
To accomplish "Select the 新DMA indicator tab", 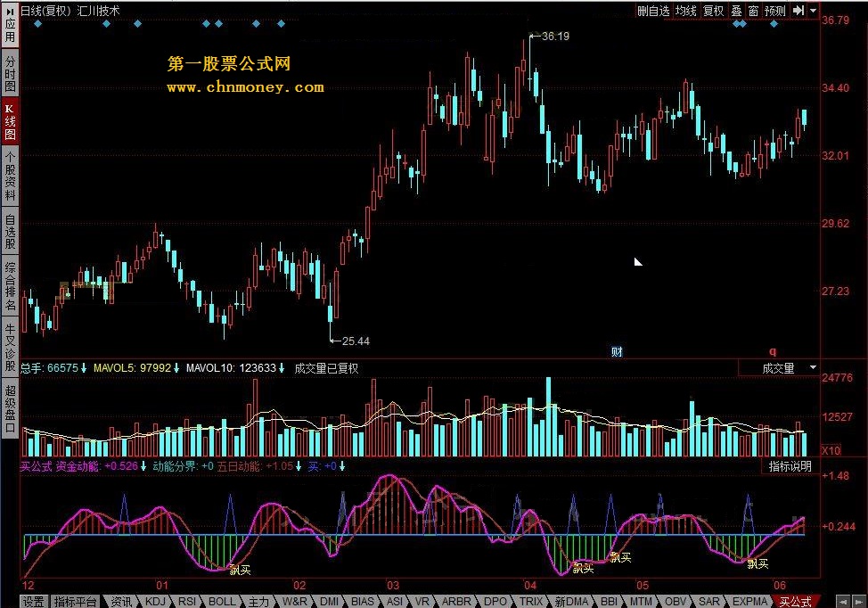I will pyautogui.click(x=571, y=602).
